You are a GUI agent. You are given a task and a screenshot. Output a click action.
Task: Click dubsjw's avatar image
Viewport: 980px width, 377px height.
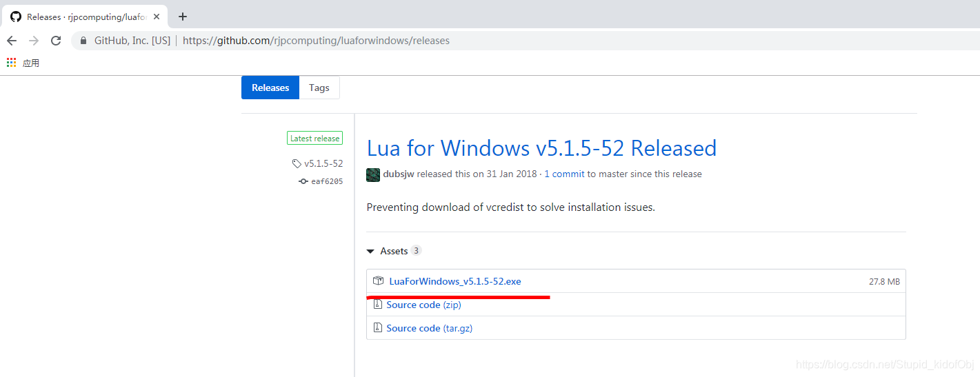(373, 174)
